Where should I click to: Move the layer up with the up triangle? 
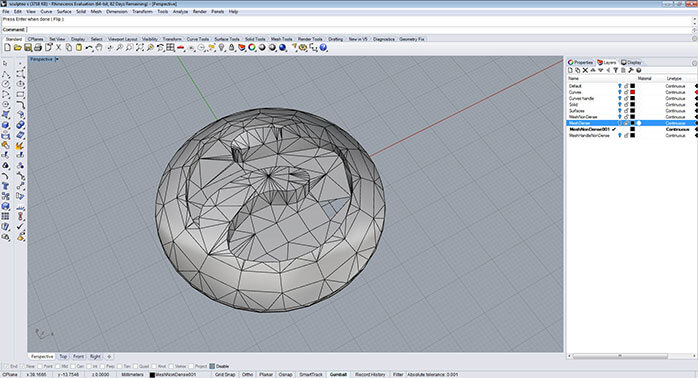pyautogui.click(x=593, y=70)
